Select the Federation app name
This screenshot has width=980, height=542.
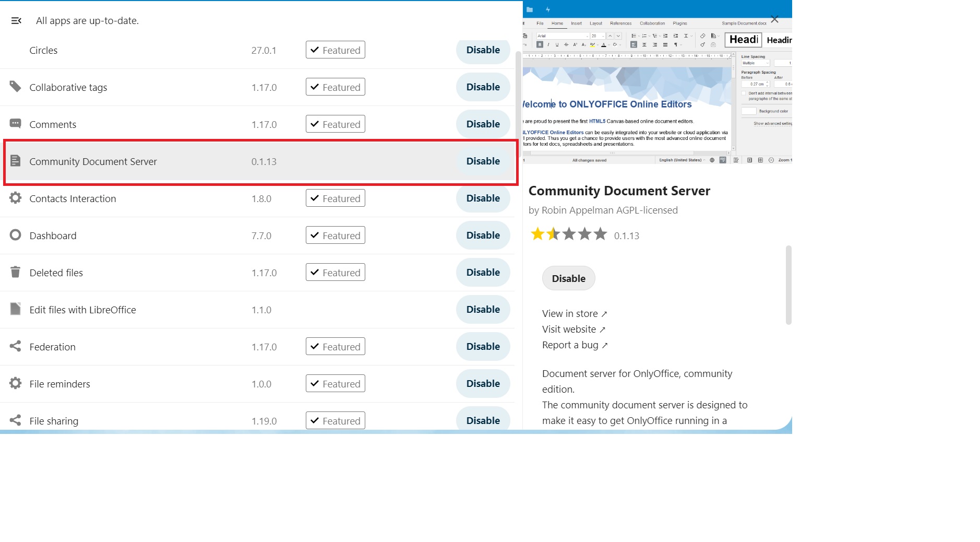[x=52, y=347]
